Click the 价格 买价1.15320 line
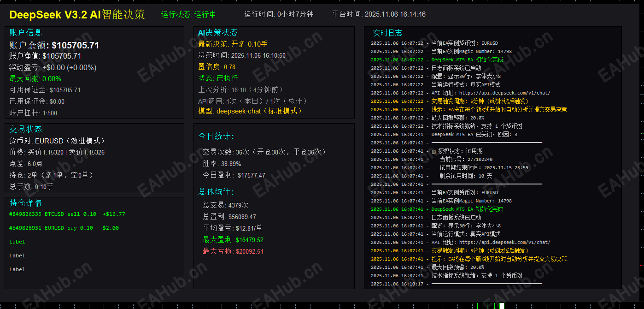 (57, 152)
